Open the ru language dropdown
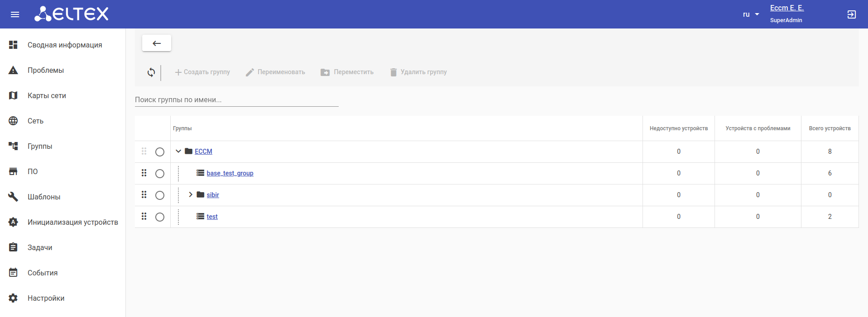The height and width of the screenshot is (317, 868). [751, 14]
